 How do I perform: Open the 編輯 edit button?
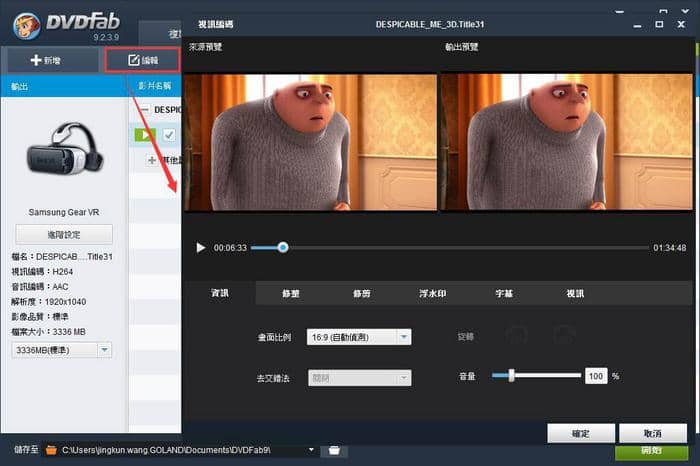(143, 60)
